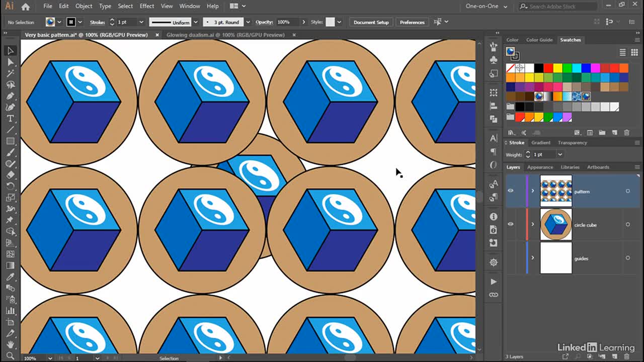Create new swatch icon in Swatches panel
This screenshot has width=644, height=362.
[614, 133]
